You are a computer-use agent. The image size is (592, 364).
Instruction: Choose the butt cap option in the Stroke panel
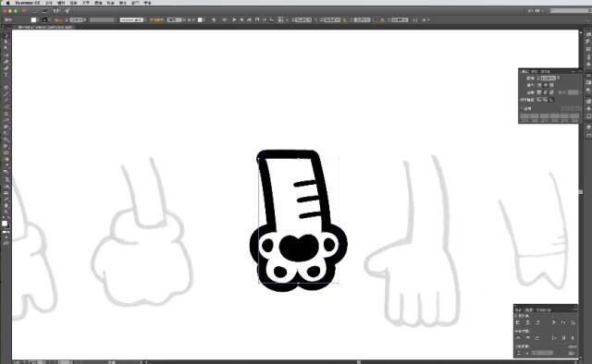pyautogui.click(x=539, y=85)
